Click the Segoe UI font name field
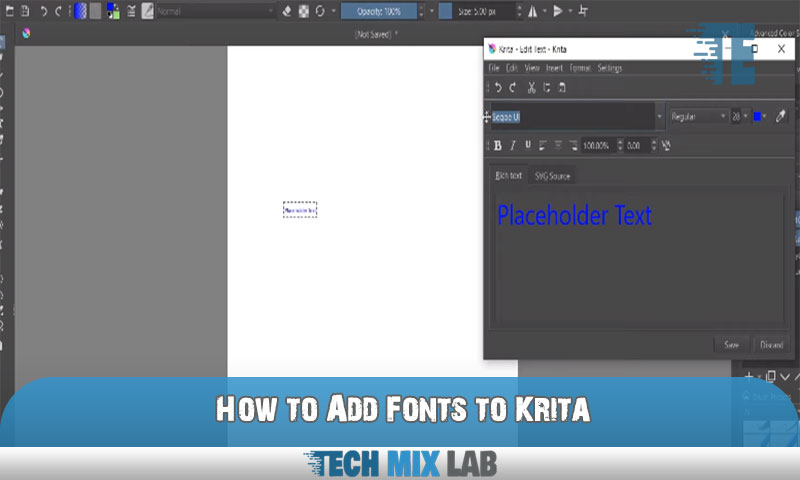The image size is (800, 480). (x=572, y=117)
